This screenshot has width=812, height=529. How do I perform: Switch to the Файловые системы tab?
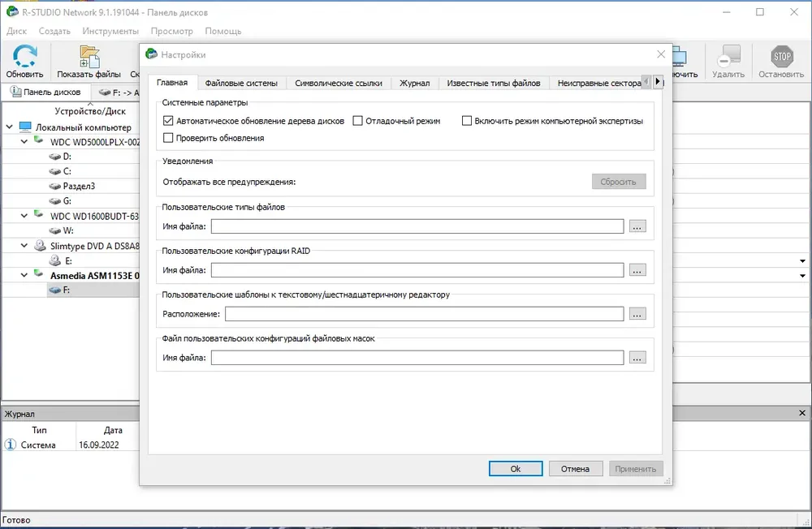pos(241,83)
